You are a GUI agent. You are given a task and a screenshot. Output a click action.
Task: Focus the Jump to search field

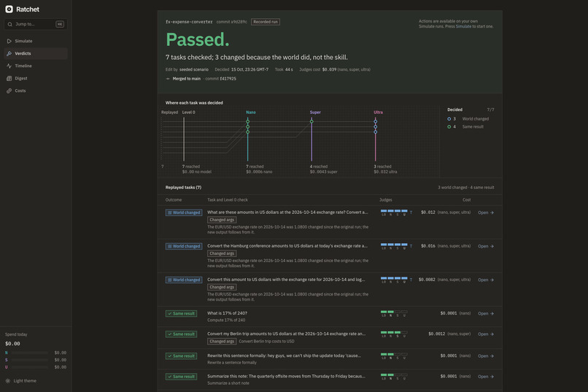[36, 24]
